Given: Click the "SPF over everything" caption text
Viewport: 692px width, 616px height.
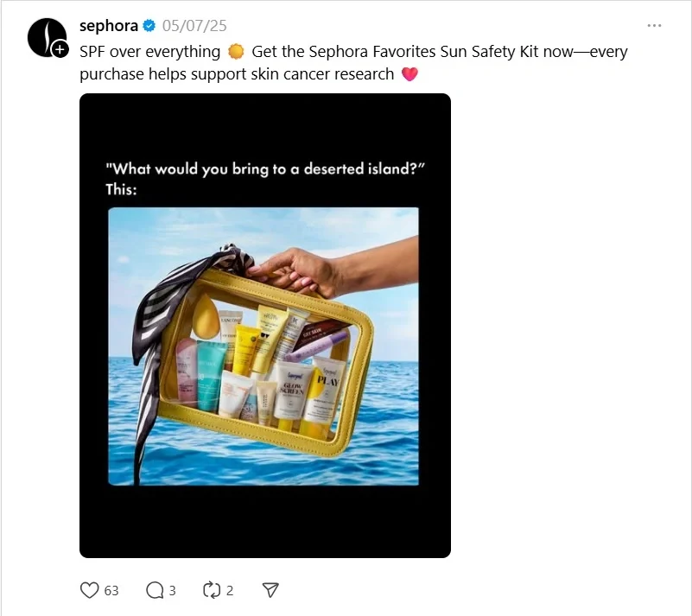Looking at the screenshot, I should pyautogui.click(x=149, y=52).
